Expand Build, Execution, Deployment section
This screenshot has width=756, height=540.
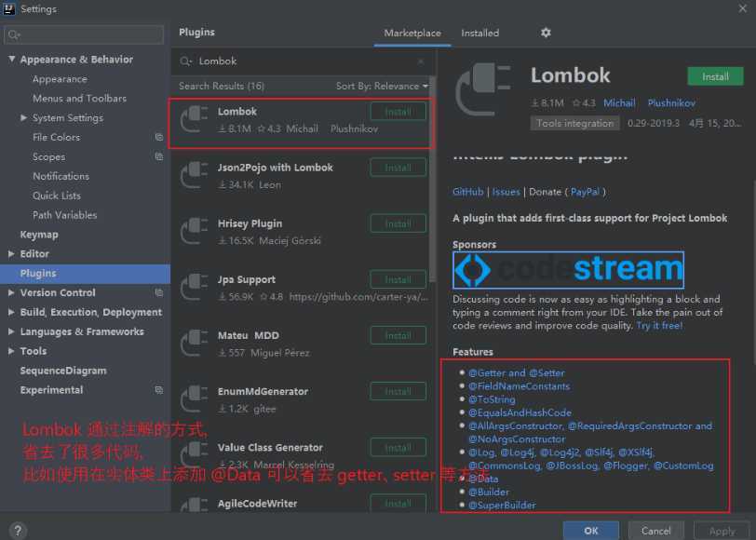pos(11,312)
